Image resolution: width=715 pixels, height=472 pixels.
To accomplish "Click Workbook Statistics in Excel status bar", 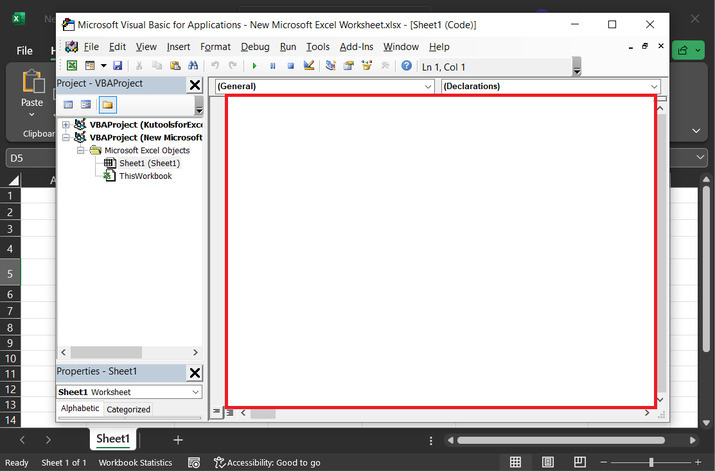I will (x=135, y=462).
